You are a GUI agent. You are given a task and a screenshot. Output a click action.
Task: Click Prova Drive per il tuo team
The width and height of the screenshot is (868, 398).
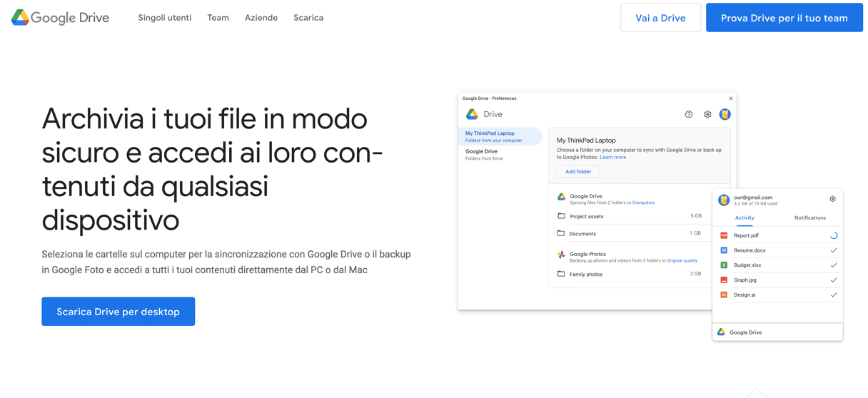784,18
